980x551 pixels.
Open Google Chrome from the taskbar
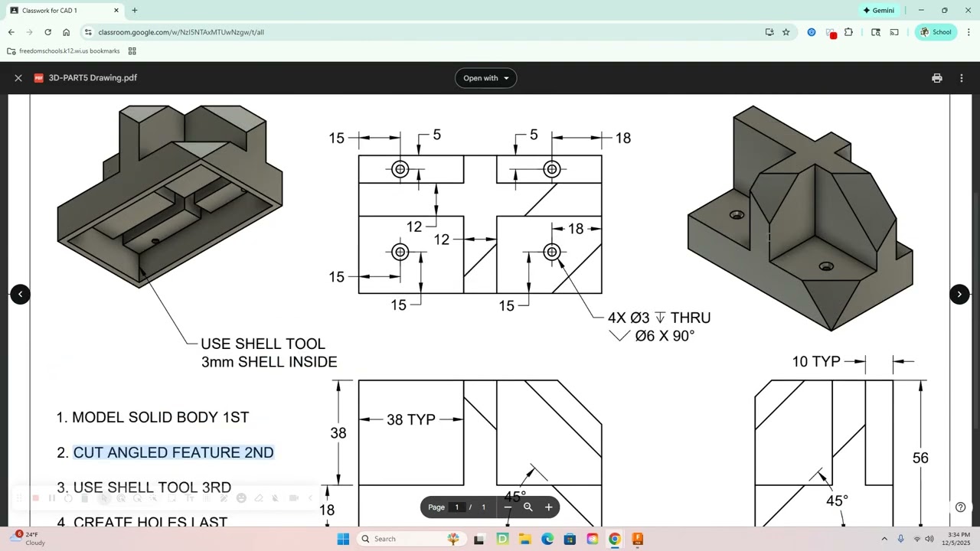click(x=615, y=539)
